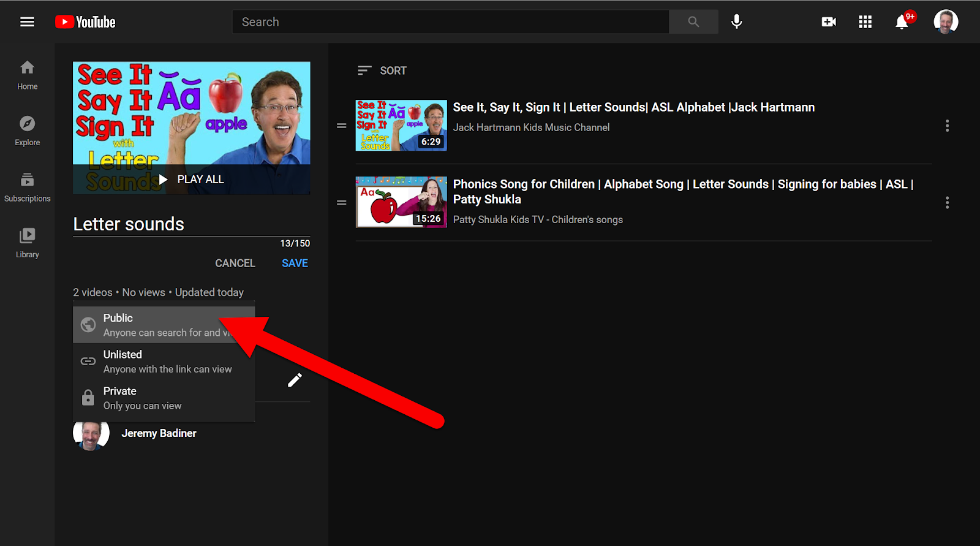Save the playlist title
Viewport: 980px width, 546px height.
295,263
